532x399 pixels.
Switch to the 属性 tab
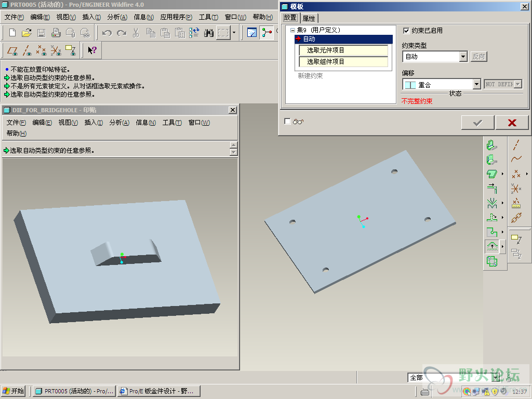pos(309,18)
